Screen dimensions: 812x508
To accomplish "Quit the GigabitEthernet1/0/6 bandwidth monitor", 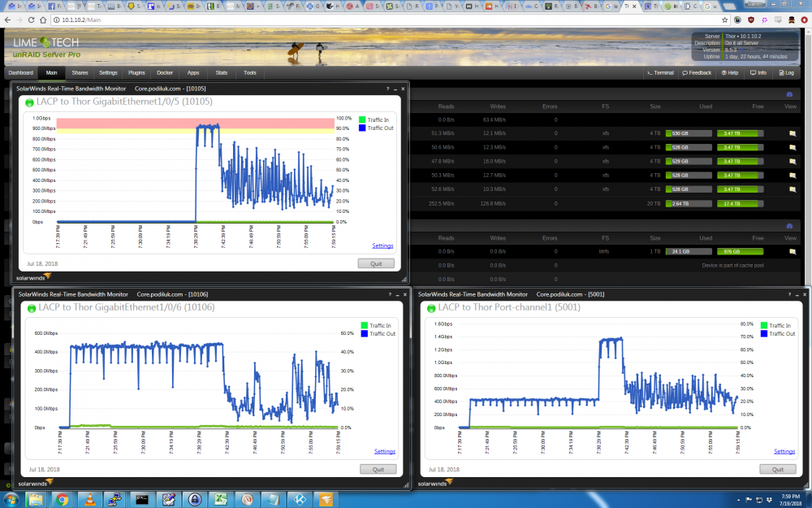I will [x=378, y=469].
